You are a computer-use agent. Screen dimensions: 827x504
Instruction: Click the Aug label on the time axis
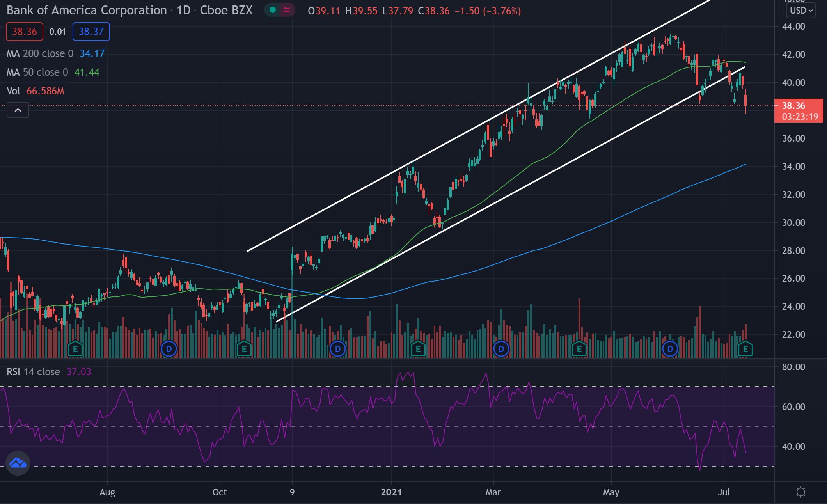pos(107,492)
